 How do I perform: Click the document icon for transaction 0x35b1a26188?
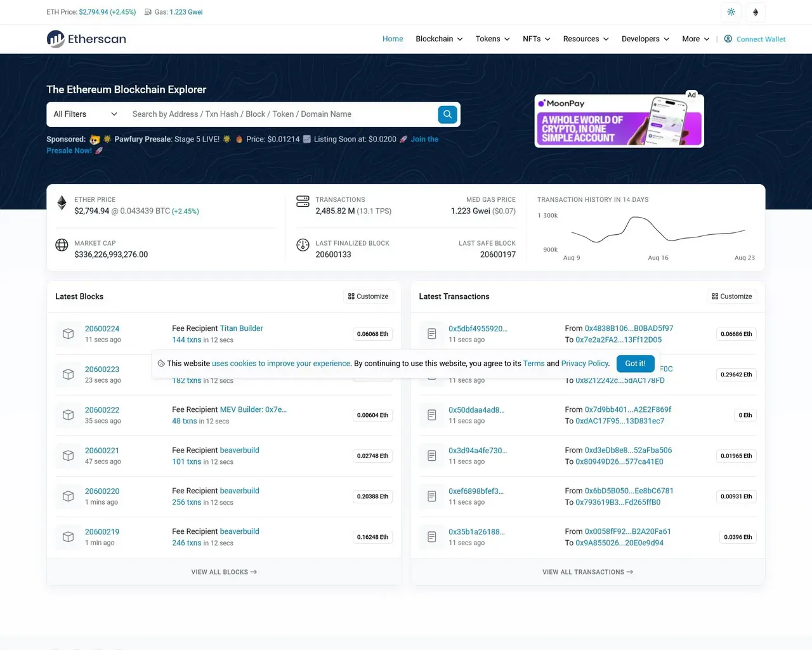click(x=431, y=537)
